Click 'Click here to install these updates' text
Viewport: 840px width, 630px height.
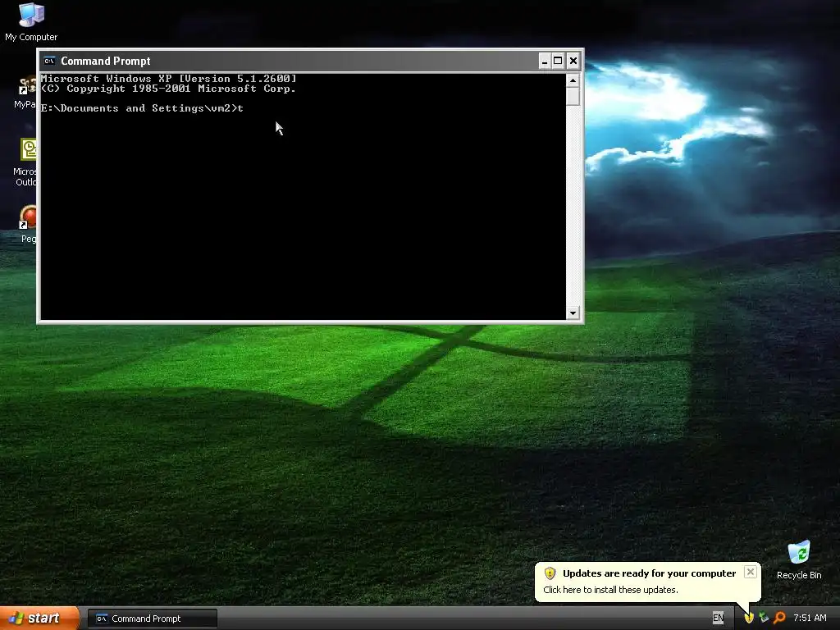point(610,590)
